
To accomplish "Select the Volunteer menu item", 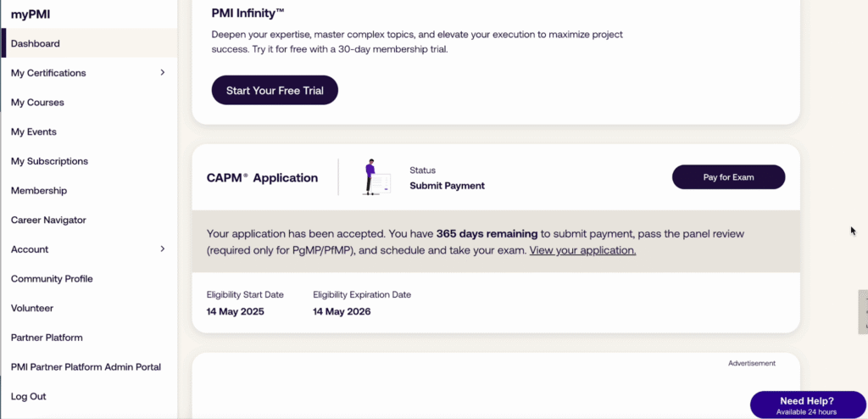I will tap(32, 308).
